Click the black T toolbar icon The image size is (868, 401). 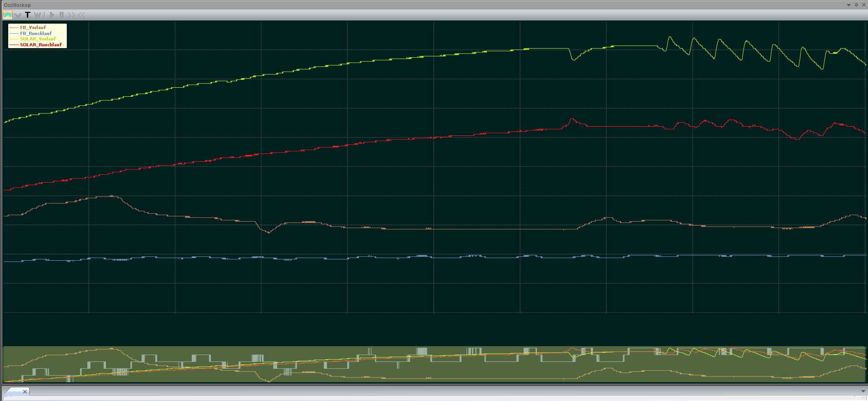pos(28,15)
